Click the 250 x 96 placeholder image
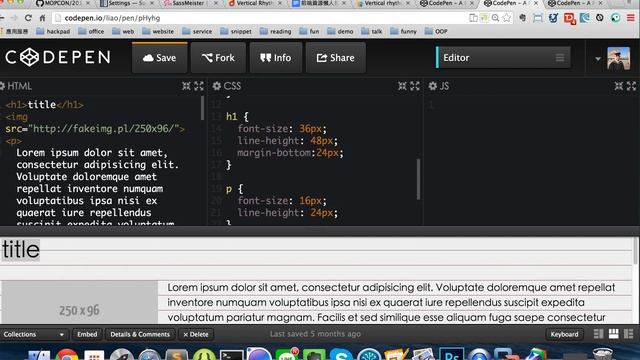The height and width of the screenshot is (360, 640). [x=79, y=302]
